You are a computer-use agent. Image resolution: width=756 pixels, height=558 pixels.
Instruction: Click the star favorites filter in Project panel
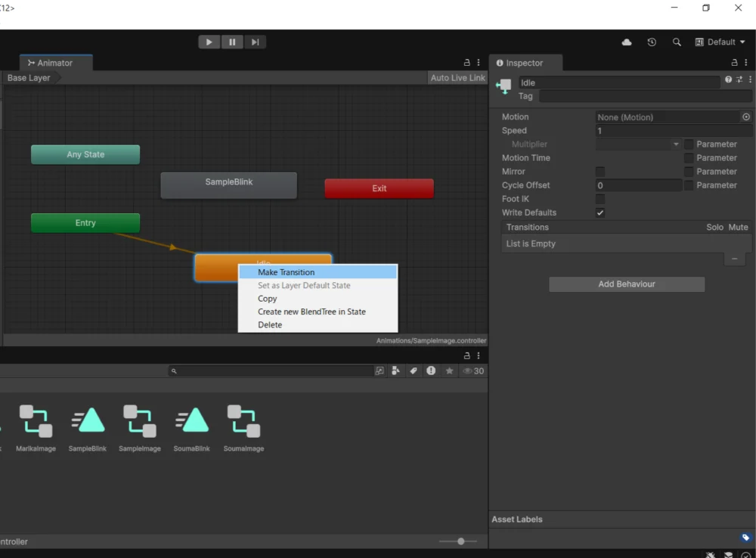click(x=450, y=371)
